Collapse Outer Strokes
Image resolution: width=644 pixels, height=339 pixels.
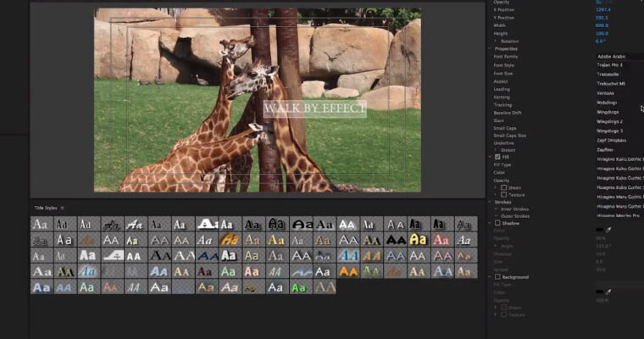coord(496,216)
